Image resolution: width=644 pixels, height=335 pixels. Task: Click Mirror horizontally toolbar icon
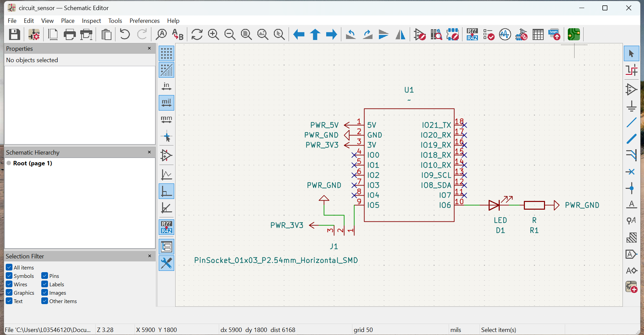coord(400,34)
